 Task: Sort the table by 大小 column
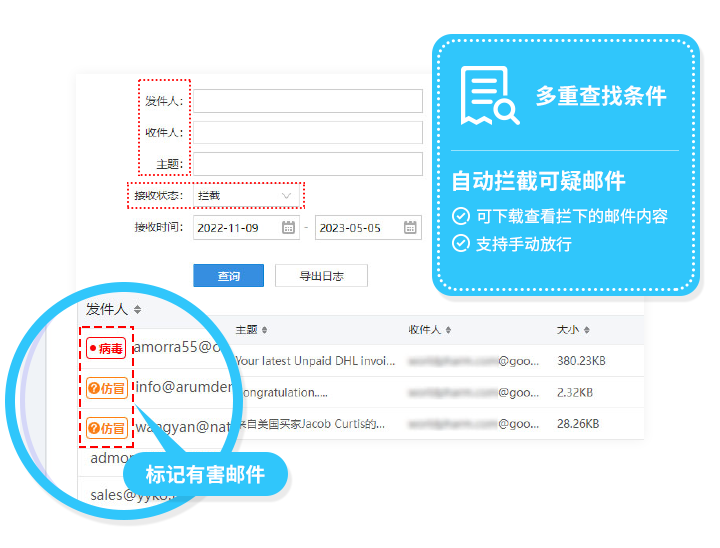click(x=572, y=330)
